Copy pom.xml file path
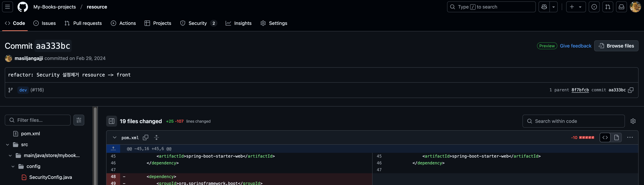 [146, 138]
